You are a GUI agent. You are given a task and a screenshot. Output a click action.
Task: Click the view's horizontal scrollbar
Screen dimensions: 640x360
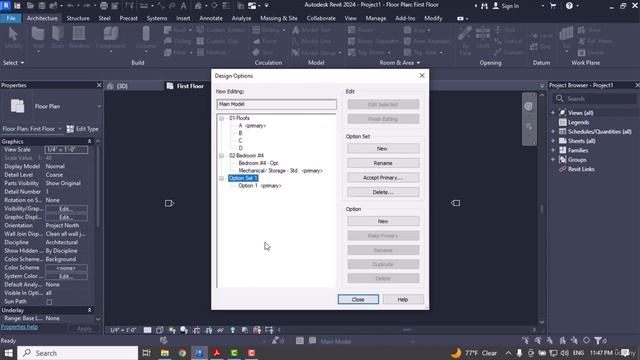pyautogui.click(x=407, y=330)
